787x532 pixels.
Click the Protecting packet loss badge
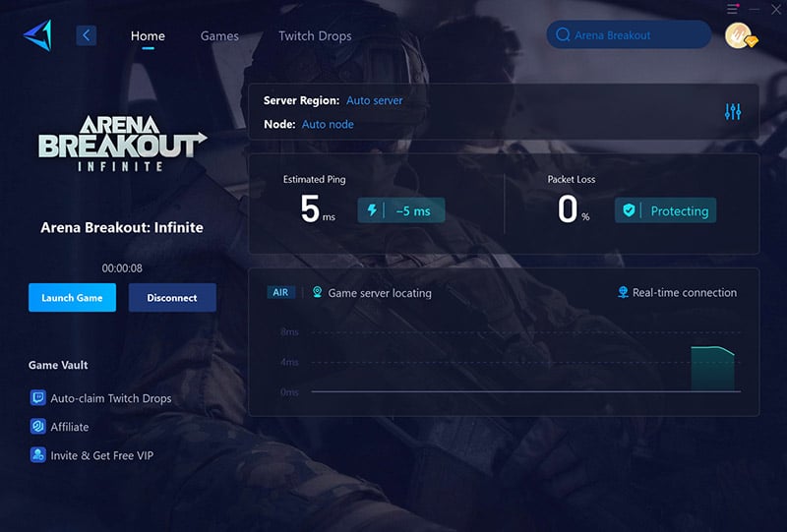point(666,209)
